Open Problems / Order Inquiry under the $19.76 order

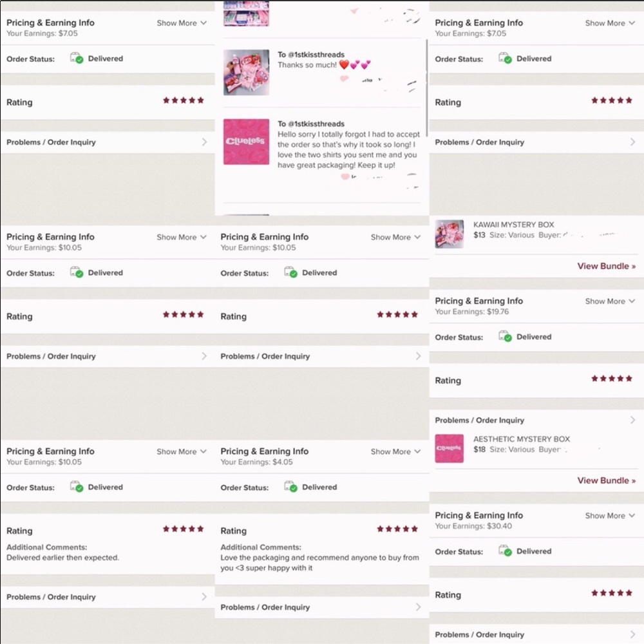(x=536, y=420)
